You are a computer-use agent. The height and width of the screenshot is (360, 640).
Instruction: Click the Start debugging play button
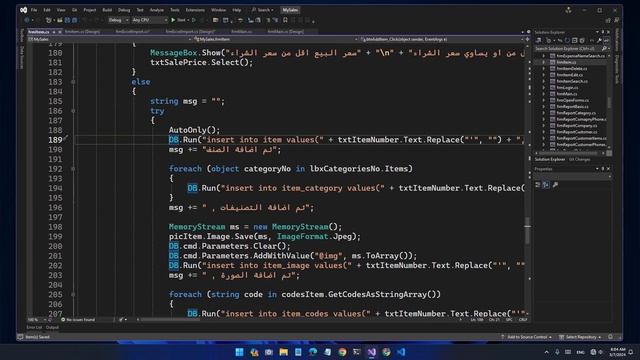pos(178,20)
